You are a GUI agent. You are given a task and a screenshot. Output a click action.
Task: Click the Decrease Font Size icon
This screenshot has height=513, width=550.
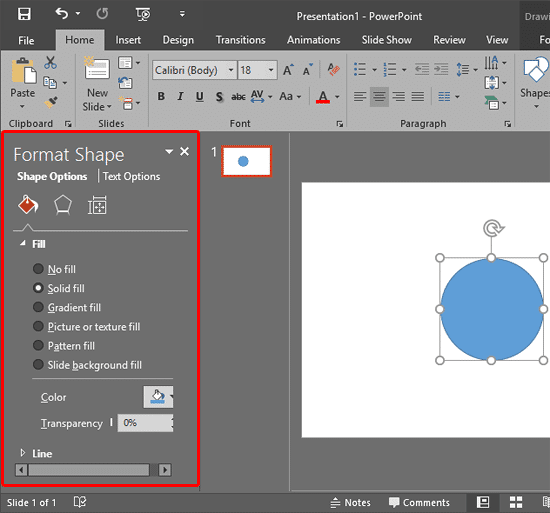[308, 70]
